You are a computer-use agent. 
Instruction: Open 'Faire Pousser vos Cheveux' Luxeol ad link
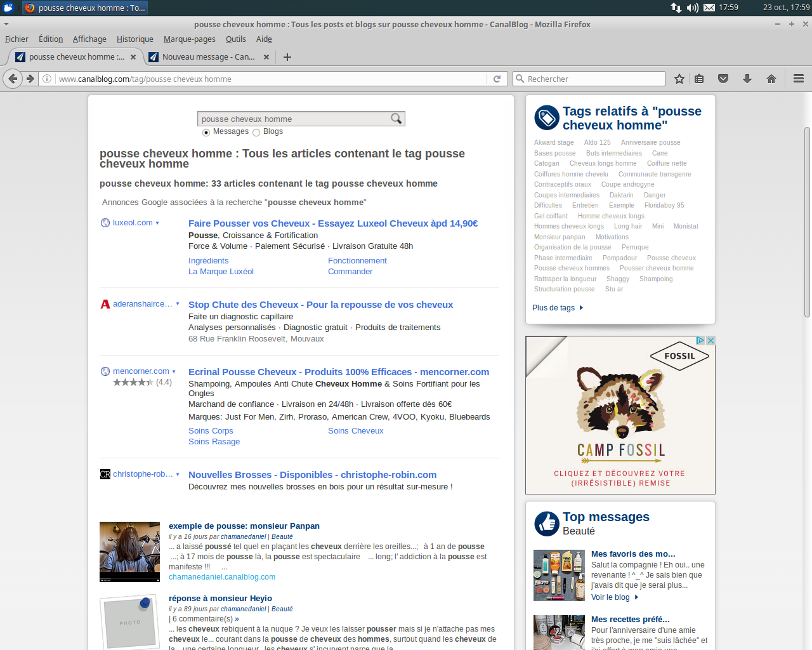pyautogui.click(x=333, y=223)
